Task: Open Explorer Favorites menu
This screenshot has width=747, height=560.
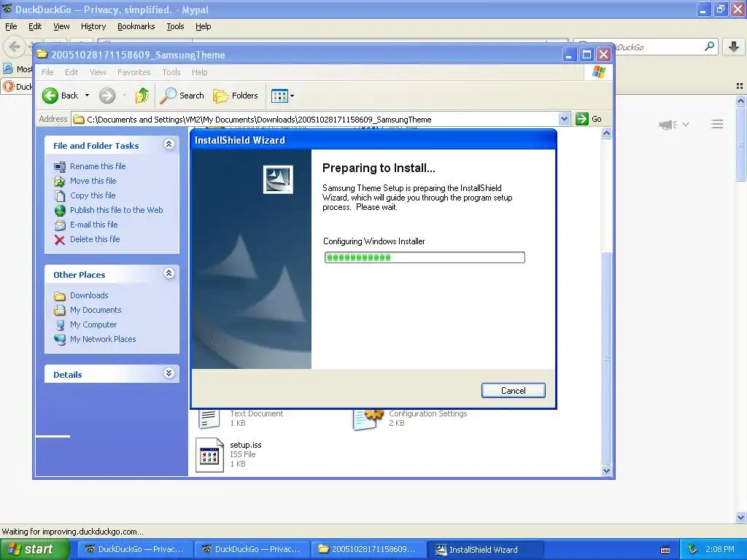Action: [x=134, y=72]
